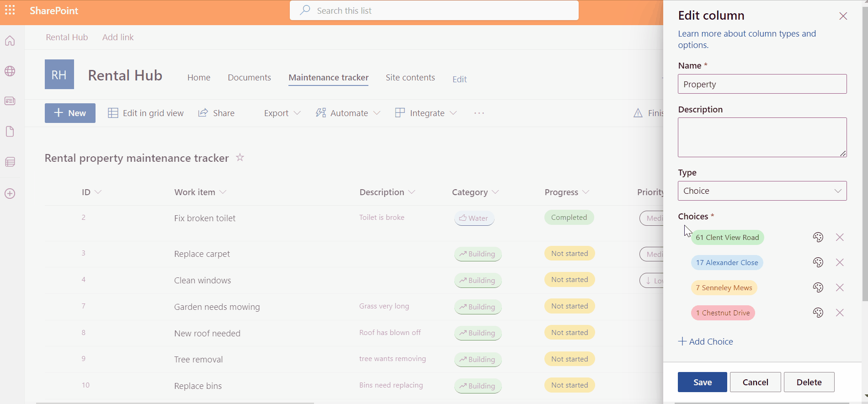
Task: Open Learn more about column types link
Action: coord(747,39)
